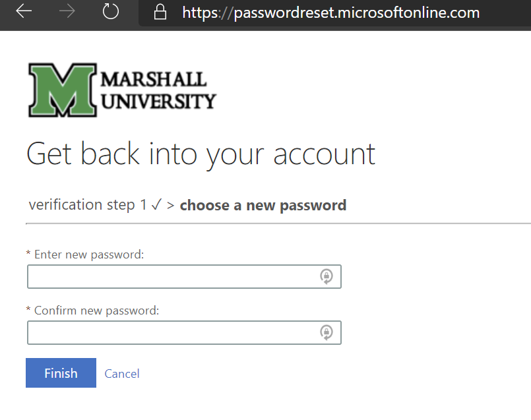
Task: Click password manager icon in confirm password field
Action: 327,333
